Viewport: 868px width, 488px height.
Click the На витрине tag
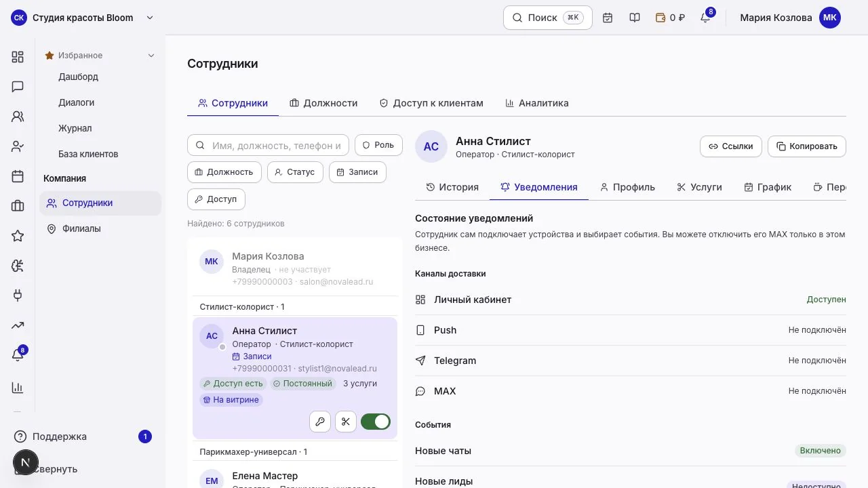[231, 400]
